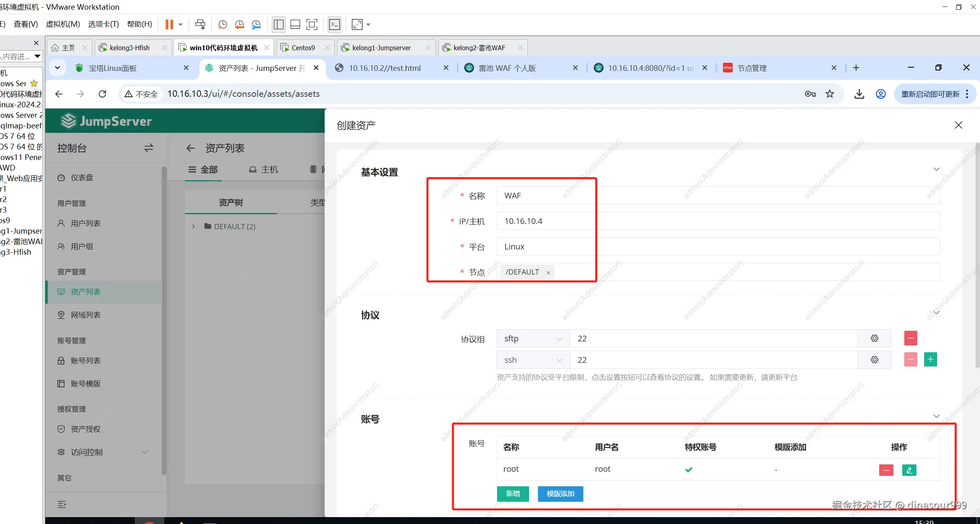The image size is (980, 524).
Task: Close the 创建资产 drawer panel
Action: click(958, 125)
